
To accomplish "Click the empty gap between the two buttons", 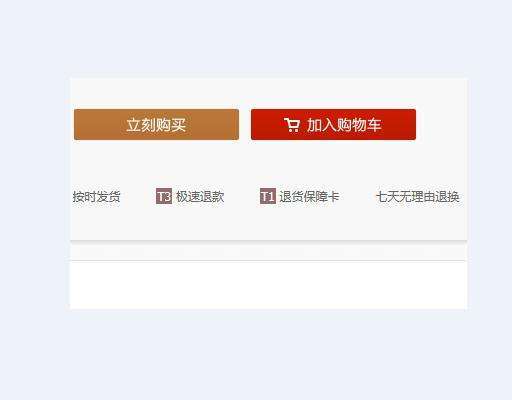I will pos(245,124).
